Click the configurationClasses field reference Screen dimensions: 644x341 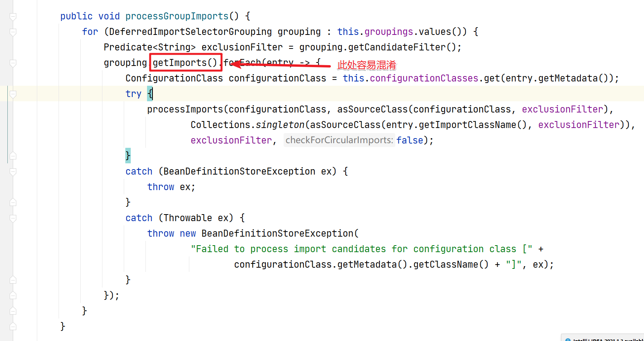coord(424,78)
